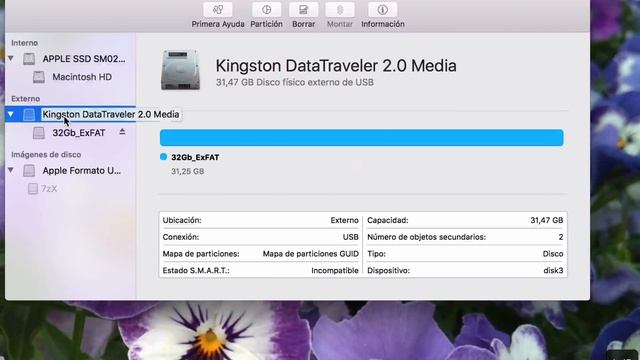Viewport: 640px width, 360px height.
Task: Click the Kingston DataTraveler 2.0 Media title
Action: [336, 66]
